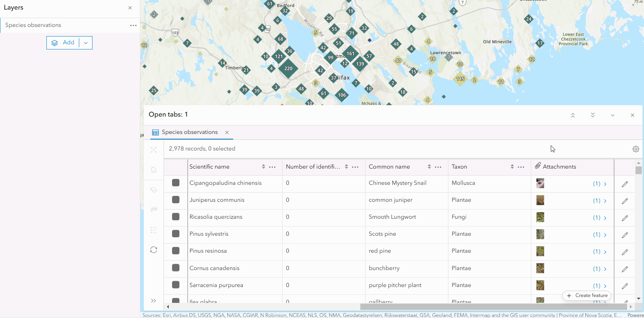Image resolution: width=644 pixels, height=318 pixels.
Task: Edit the Juniperus communis record
Action: 624,201
